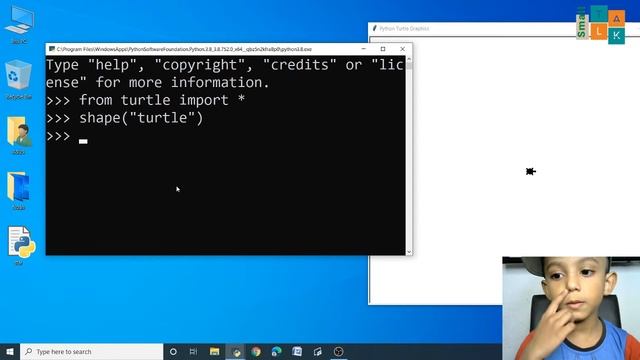The width and height of the screenshot is (640, 360).
Task: Open the music note app on taskbar
Action: pyautogui.click(x=318, y=351)
